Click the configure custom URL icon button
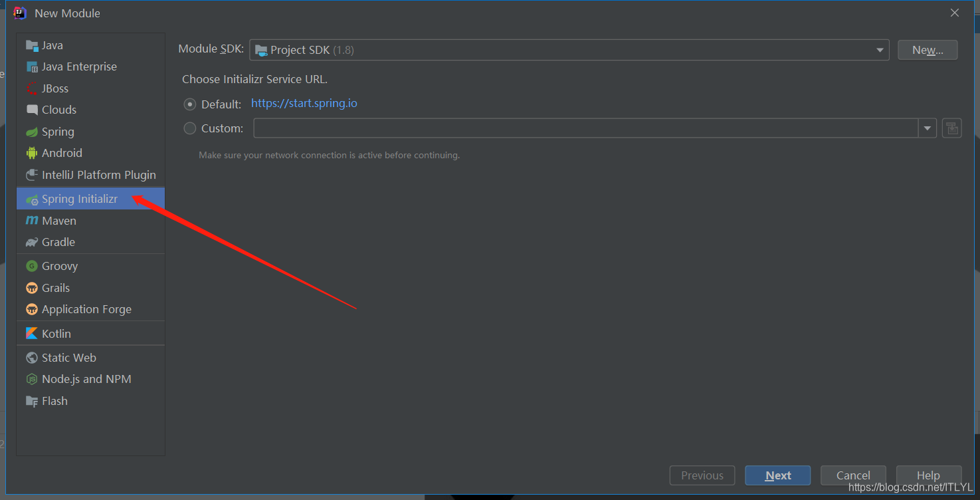The image size is (980, 500). pyautogui.click(x=951, y=128)
